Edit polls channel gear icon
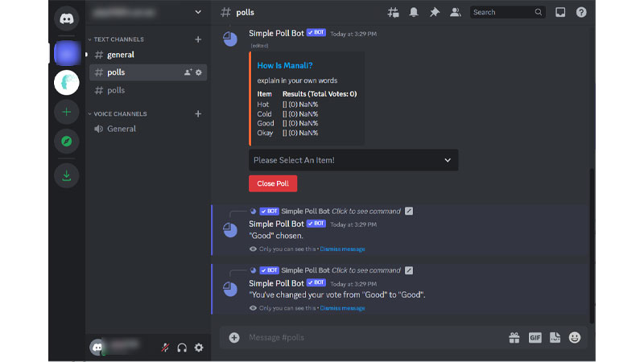The height and width of the screenshot is (362, 644). click(199, 72)
